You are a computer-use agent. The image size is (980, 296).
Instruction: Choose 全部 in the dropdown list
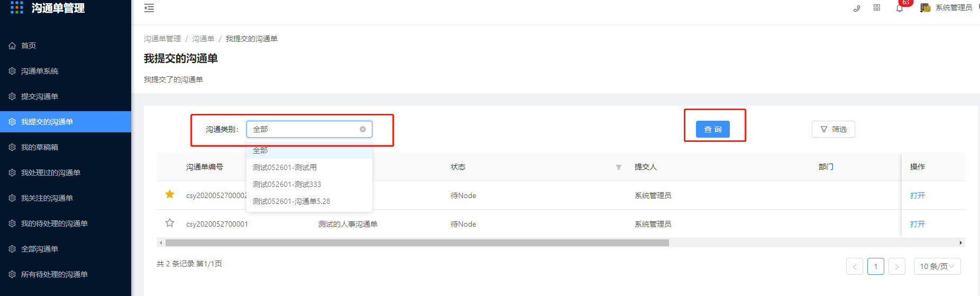pos(309,150)
